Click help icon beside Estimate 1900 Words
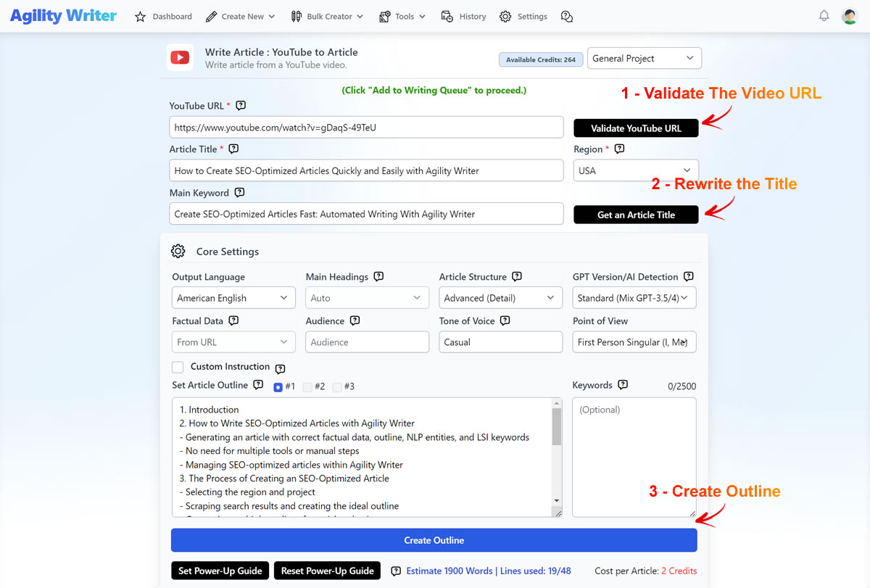 coord(396,571)
